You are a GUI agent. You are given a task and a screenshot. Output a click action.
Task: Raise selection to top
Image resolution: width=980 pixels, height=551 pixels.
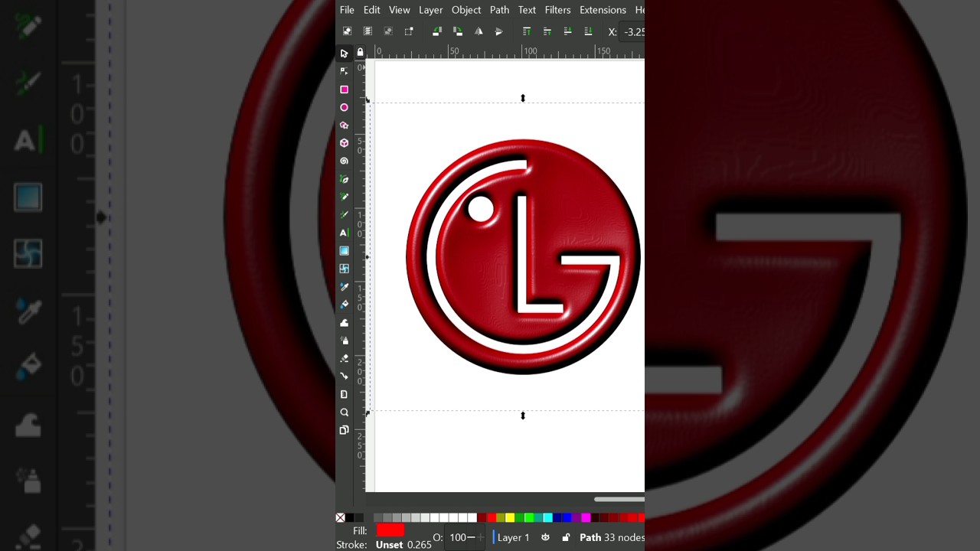[527, 31]
